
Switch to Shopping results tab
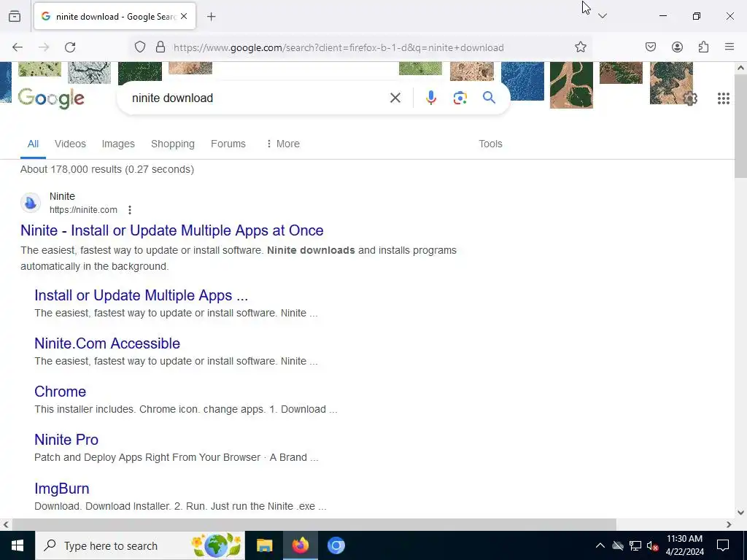coord(172,144)
